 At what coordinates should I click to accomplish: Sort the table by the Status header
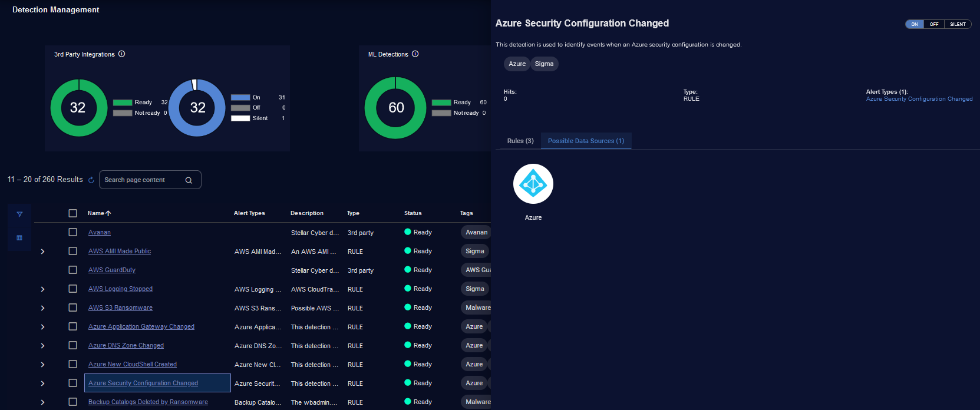tap(413, 213)
